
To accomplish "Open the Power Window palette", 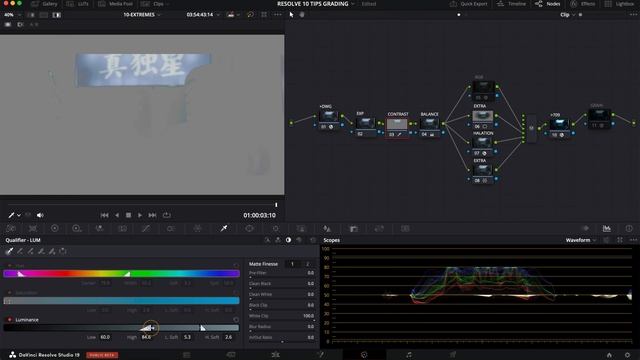I will (249, 229).
